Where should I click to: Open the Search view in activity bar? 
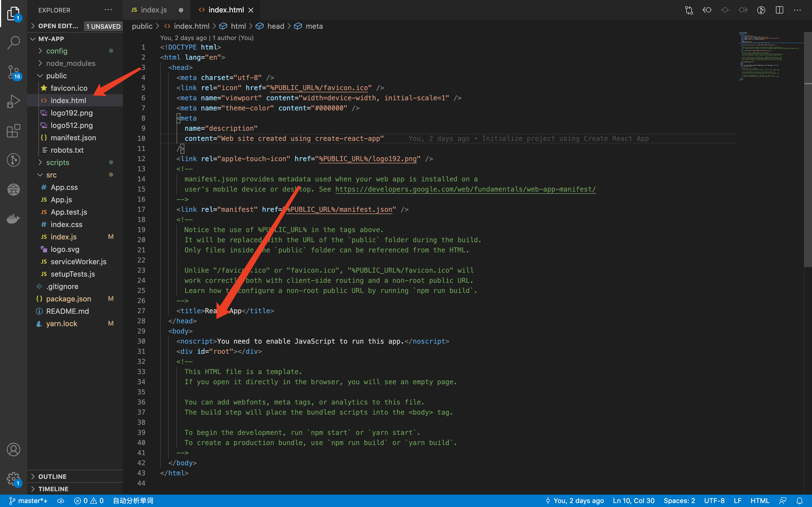click(14, 43)
